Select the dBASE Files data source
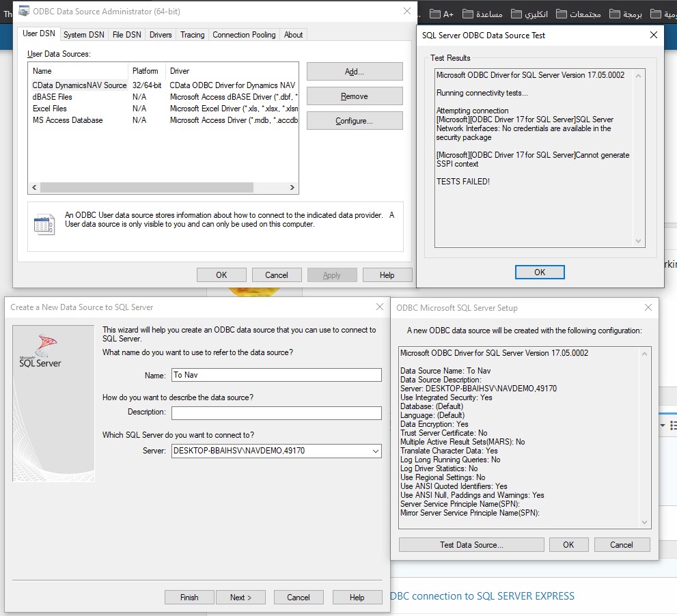Image resolution: width=677 pixels, height=616 pixels. pyautogui.click(x=164, y=97)
